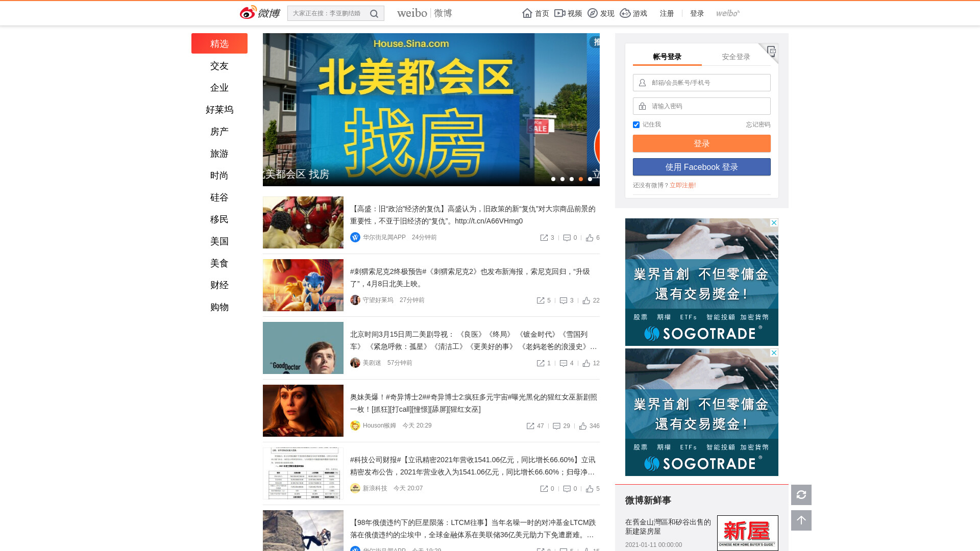Click 注册 in the top navigation
The height and width of the screenshot is (551, 980).
pos(667,13)
